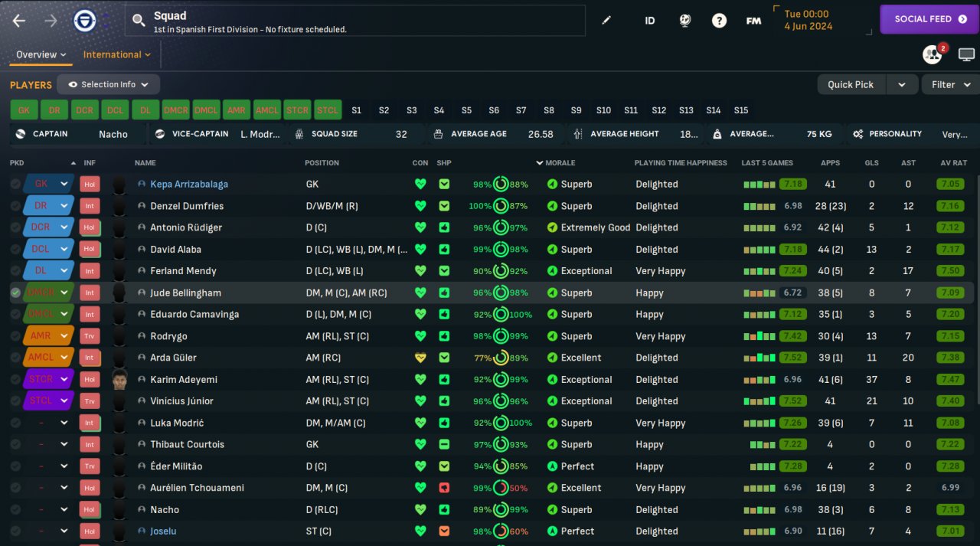Viewport: 980px width, 546px height.
Task: Click Antonio Rüdiger's morale arrow icon
Action: coord(552,227)
